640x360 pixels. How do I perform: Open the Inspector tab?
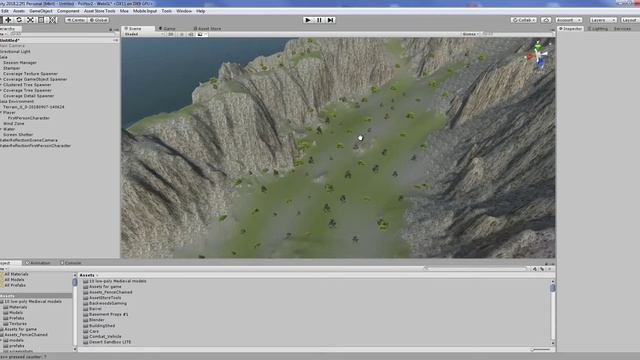571,29
